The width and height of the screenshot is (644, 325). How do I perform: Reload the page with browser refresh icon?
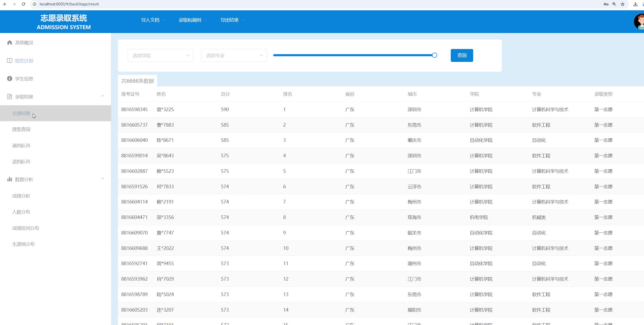coord(23,4)
